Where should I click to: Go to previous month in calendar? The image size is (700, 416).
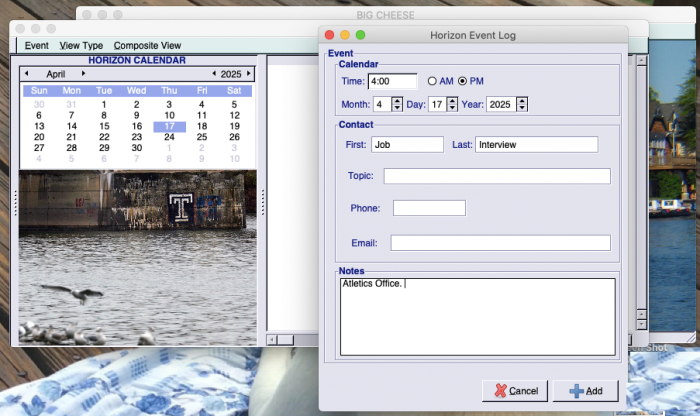tap(26, 74)
